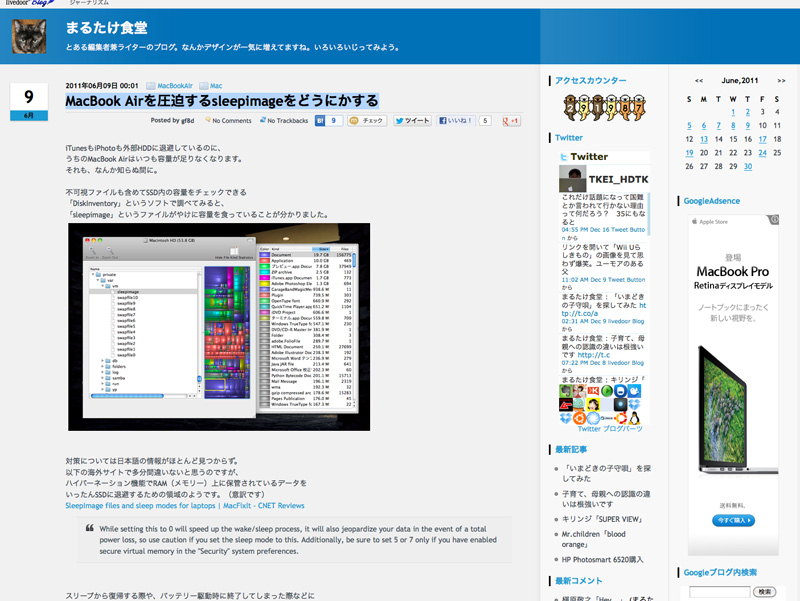Click the 検索 search button
The height and width of the screenshot is (601, 800).
[764, 592]
